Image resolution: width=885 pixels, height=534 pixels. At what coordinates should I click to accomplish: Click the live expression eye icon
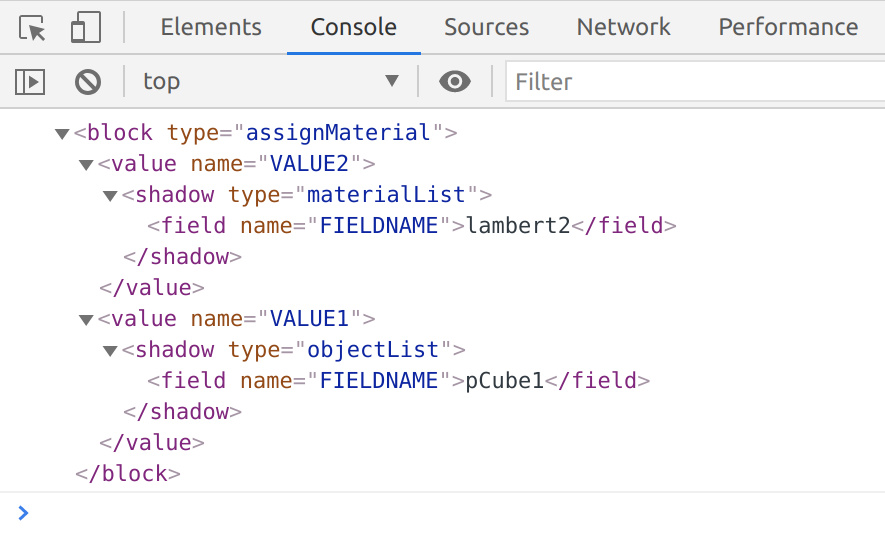coord(455,81)
